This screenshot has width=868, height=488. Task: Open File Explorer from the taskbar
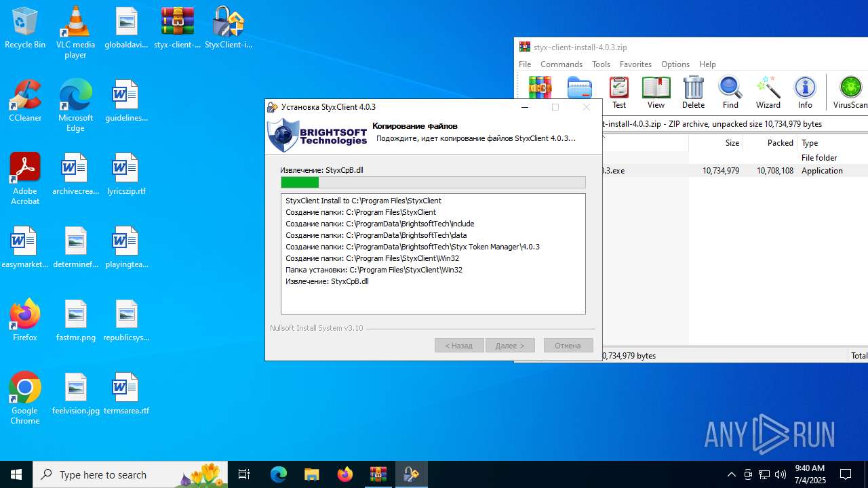click(x=312, y=474)
